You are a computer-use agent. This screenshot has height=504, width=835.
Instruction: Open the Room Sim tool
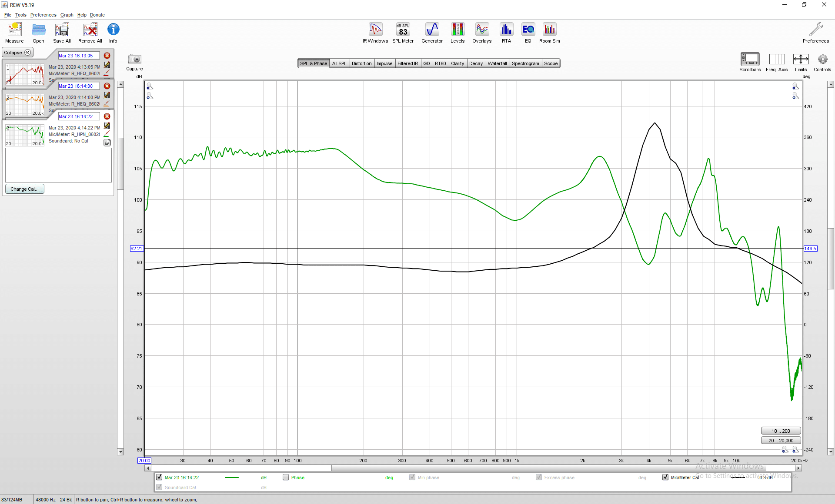point(550,33)
